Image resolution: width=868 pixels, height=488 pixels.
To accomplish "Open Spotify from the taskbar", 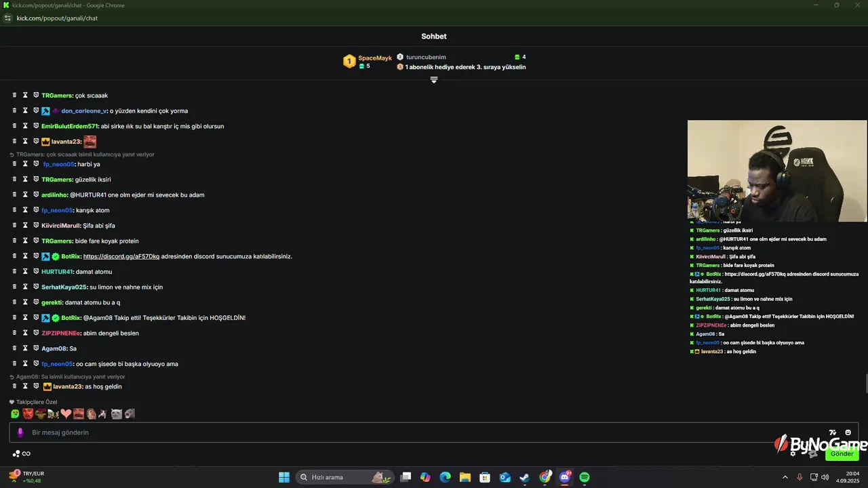I will point(585,477).
